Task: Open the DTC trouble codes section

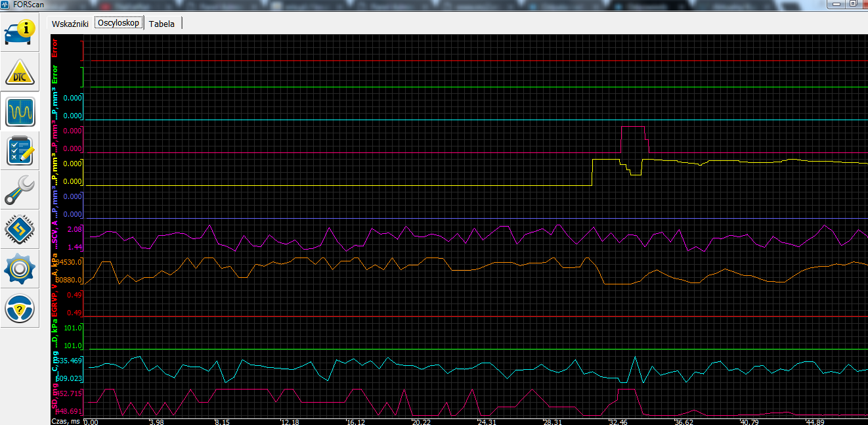Action: pos(20,72)
